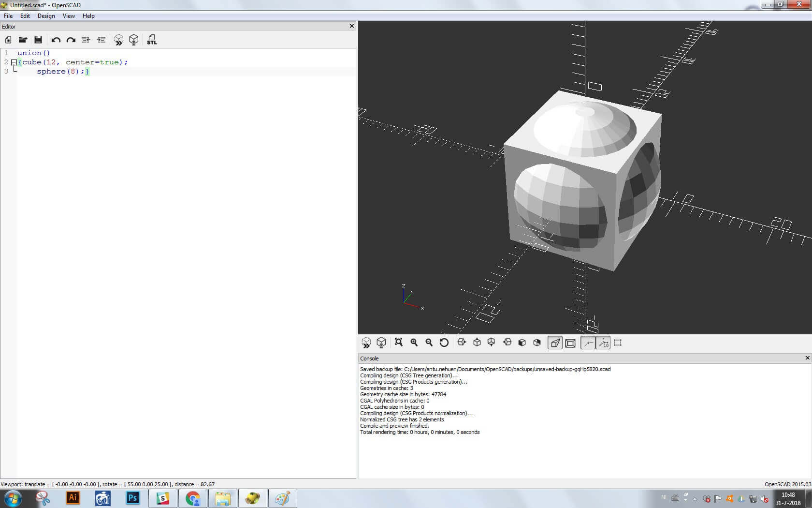Open the Help menu
Viewport: 812px width, 508px height.
tap(88, 16)
